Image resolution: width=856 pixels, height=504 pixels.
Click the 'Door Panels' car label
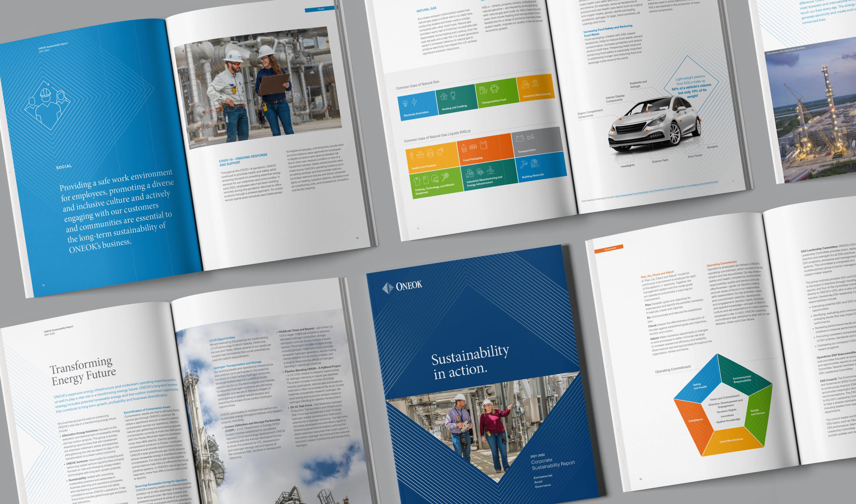pos(695,156)
